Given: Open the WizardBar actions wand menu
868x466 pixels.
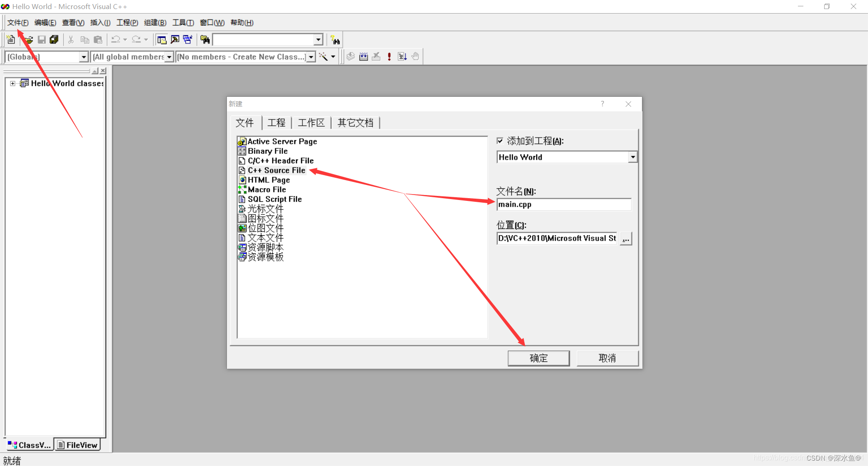Looking at the screenshot, I should point(326,56).
